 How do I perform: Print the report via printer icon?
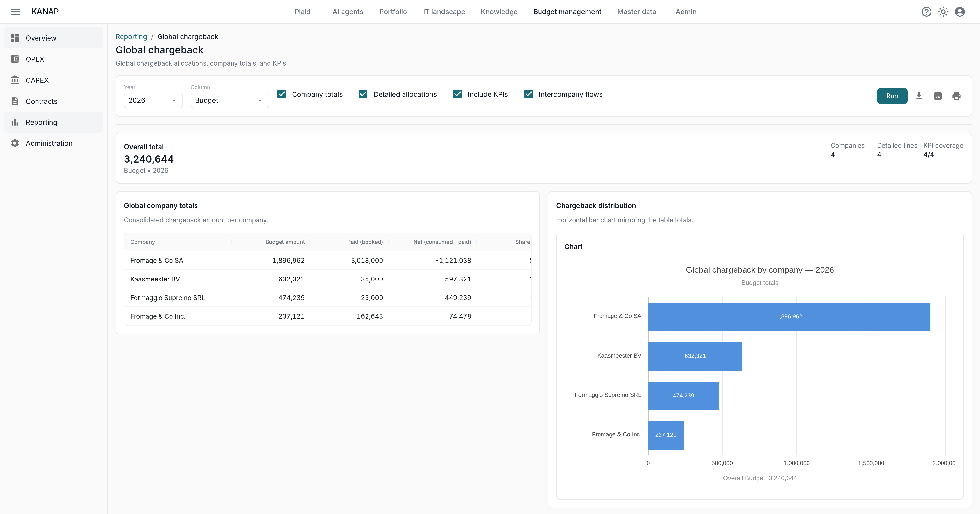coord(956,96)
